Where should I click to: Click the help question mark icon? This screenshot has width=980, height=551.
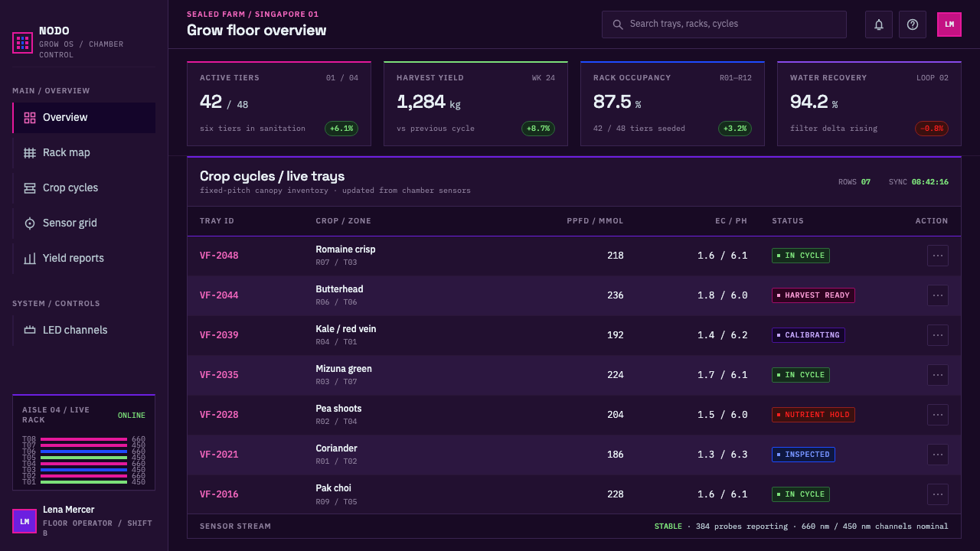(913, 24)
